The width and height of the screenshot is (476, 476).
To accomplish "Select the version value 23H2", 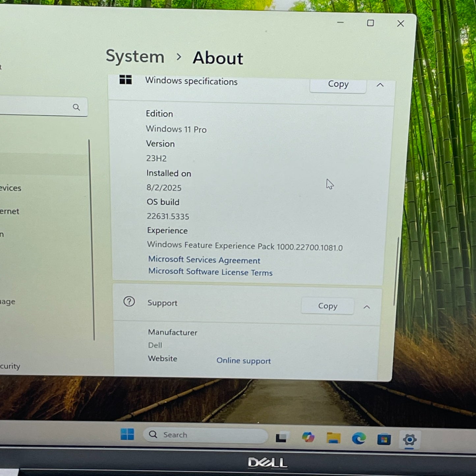I will tap(156, 158).
